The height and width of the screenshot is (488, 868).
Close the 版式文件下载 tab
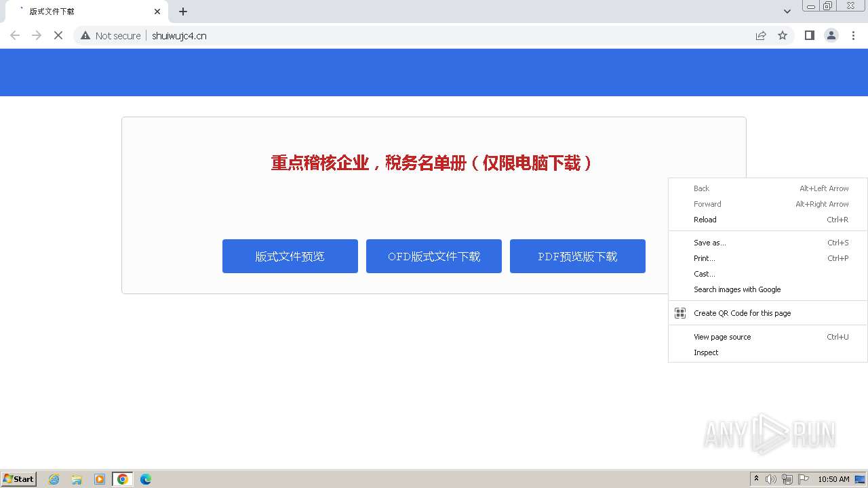pos(157,12)
